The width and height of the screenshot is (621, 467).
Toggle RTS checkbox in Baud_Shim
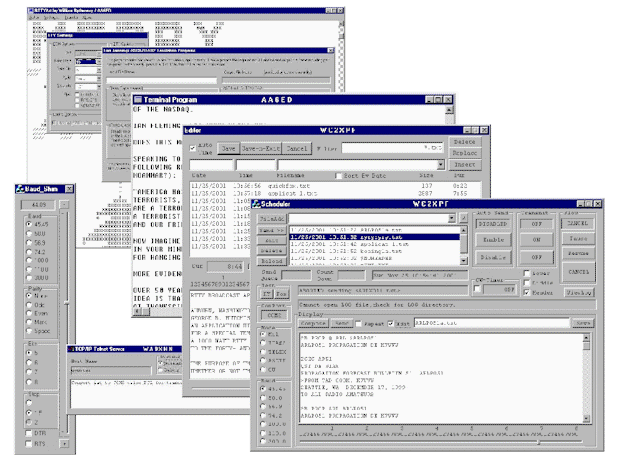(29, 444)
